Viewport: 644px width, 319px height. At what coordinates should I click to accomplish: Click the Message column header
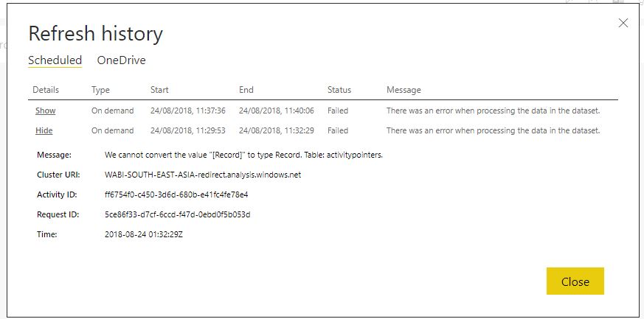tap(404, 90)
